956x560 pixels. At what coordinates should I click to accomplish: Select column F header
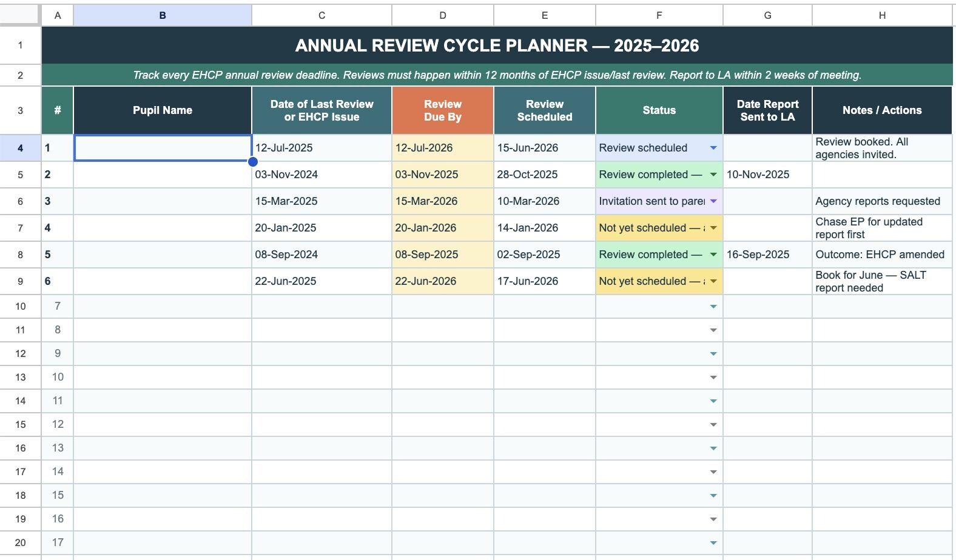tap(659, 15)
